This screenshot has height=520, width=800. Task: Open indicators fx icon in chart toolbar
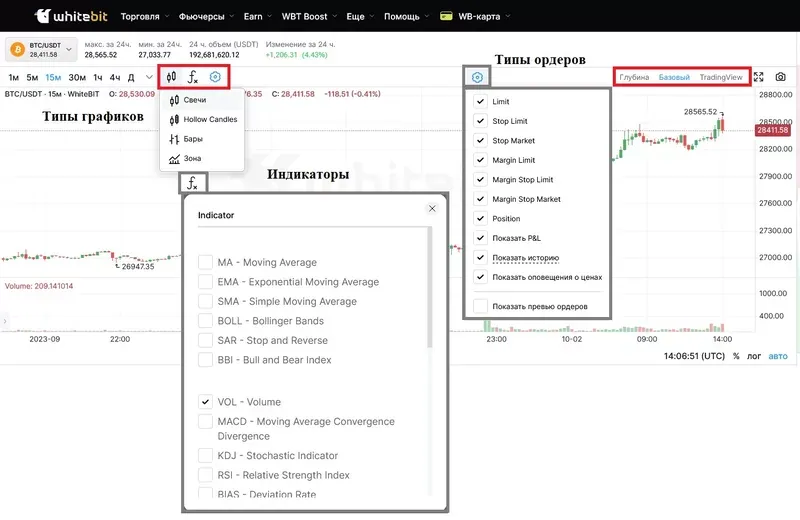192,77
